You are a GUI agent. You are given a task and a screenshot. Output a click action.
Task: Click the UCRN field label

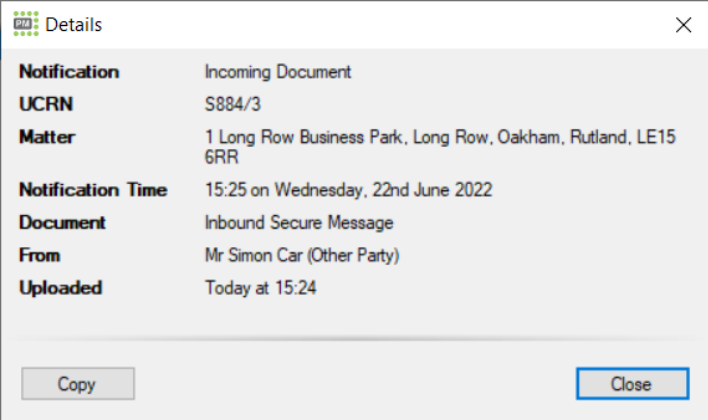[x=46, y=104]
